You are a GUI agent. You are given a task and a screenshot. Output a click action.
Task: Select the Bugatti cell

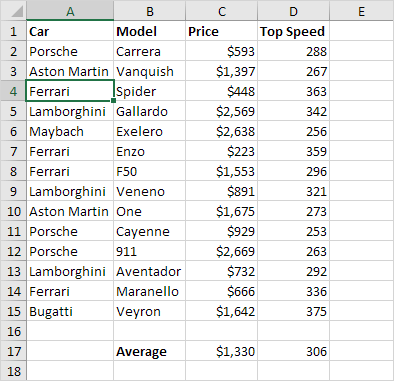(70, 311)
